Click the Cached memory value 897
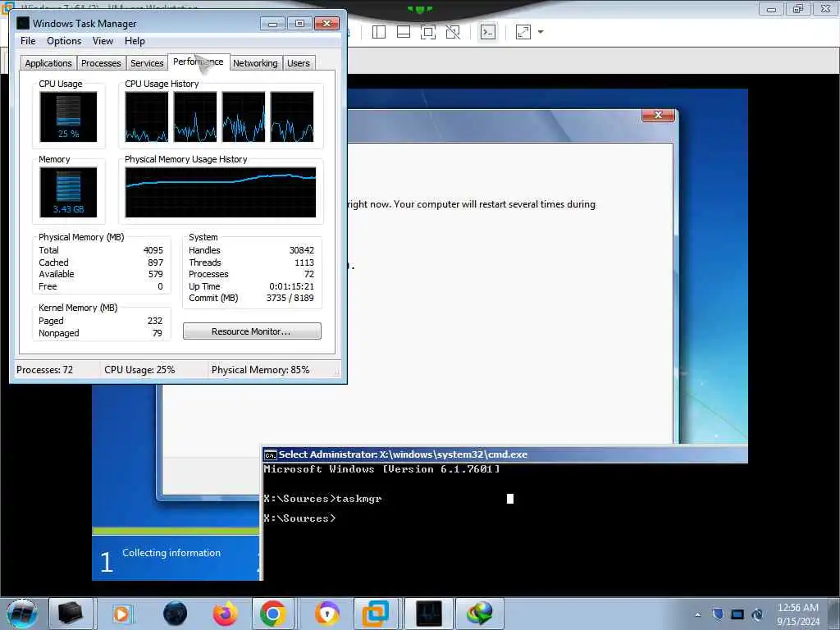840x630 pixels. coord(155,262)
